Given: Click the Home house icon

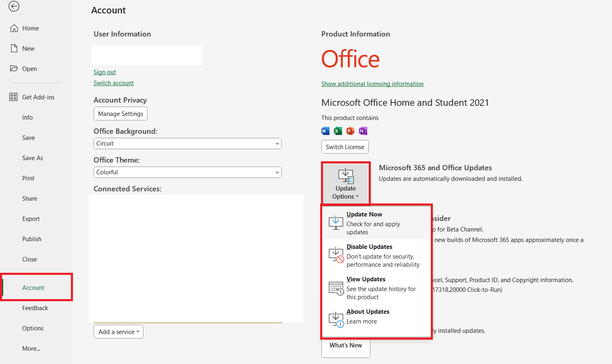Looking at the screenshot, I should tap(14, 28).
